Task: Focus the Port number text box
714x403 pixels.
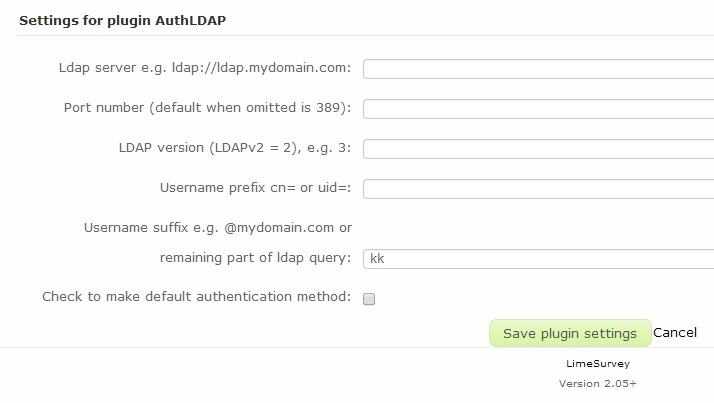Action: (x=538, y=108)
